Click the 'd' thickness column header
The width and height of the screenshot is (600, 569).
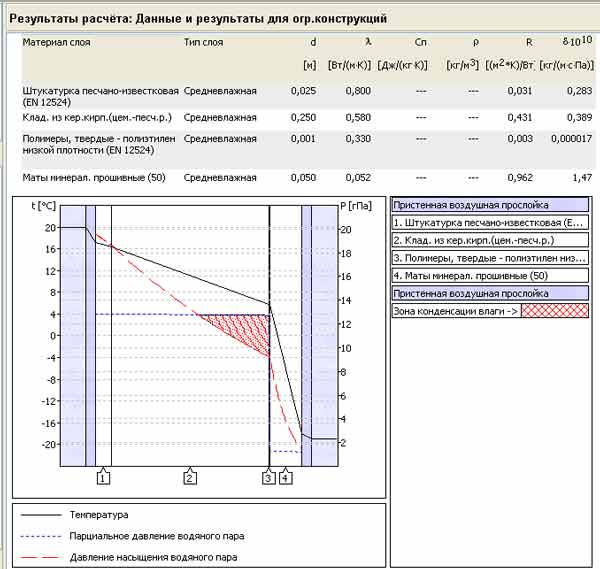pos(313,42)
